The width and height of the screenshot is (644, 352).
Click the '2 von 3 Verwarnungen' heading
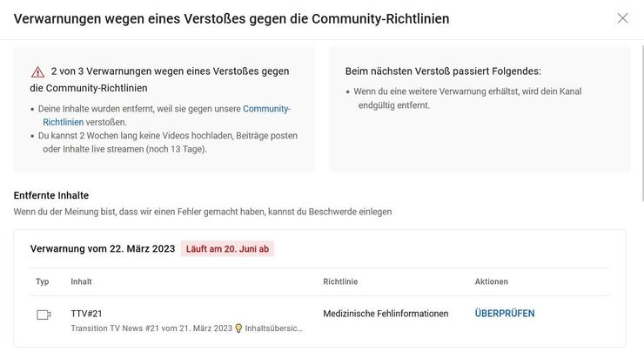pos(159,79)
